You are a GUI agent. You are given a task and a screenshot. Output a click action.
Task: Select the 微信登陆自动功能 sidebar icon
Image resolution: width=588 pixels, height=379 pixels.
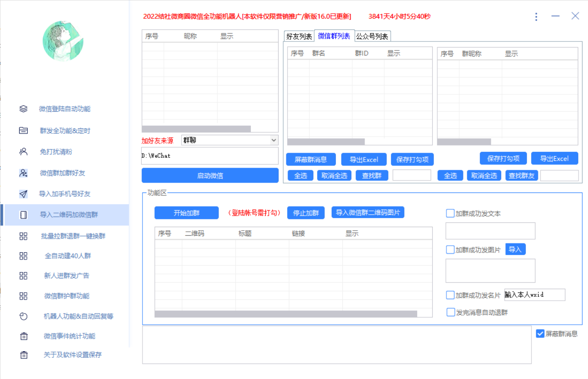(24, 109)
